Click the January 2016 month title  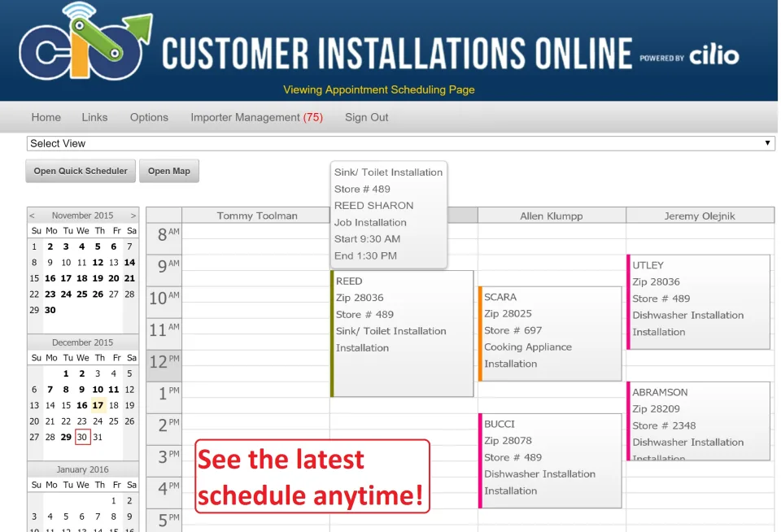point(83,469)
